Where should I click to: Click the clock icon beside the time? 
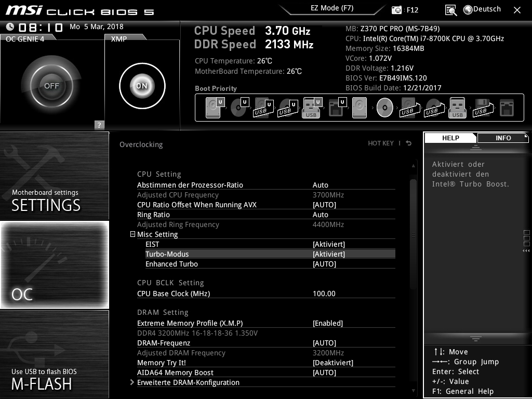(x=10, y=27)
